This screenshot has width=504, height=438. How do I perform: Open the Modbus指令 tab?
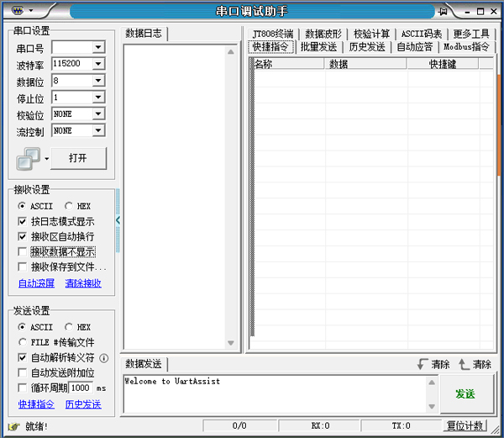coord(466,47)
